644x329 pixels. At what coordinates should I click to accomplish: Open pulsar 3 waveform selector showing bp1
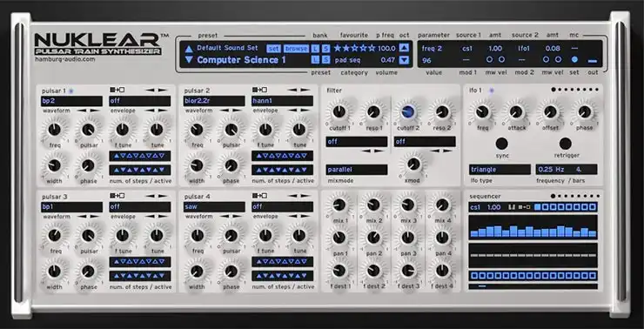[x=71, y=207]
